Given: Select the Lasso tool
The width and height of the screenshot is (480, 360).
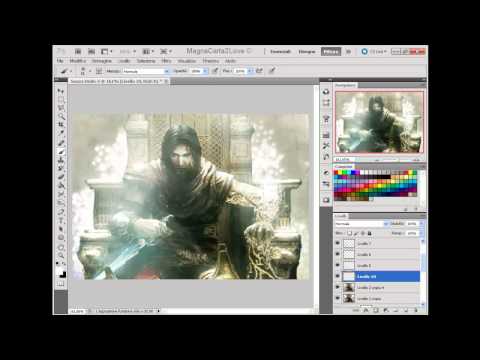Looking at the screenshot, I should [61, 108].
